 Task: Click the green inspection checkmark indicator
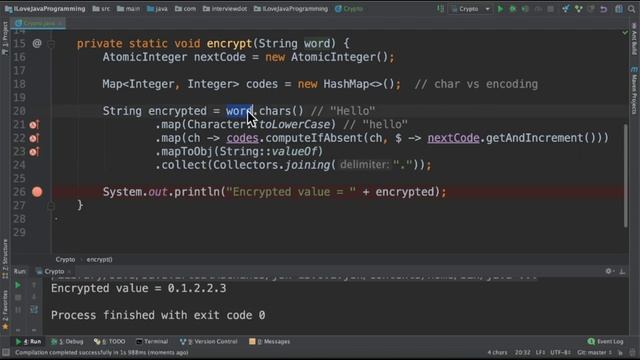625,32
